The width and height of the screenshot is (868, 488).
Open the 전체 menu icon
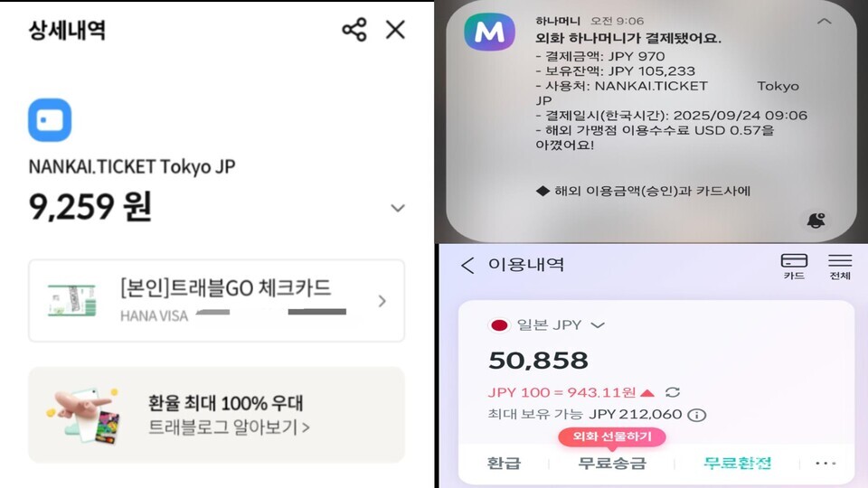[840, 266]
